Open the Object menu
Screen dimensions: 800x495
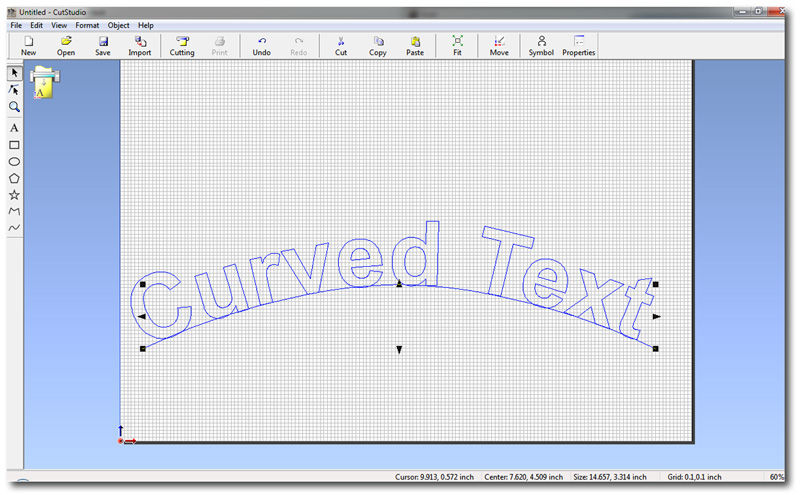[118, 24]
